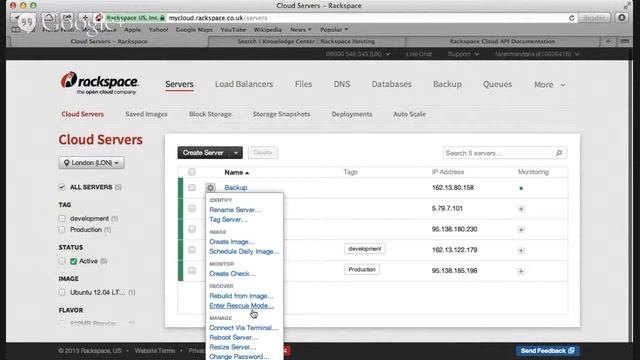Click the Safari reload page icon
640x360 pixels.
(571, 18)
